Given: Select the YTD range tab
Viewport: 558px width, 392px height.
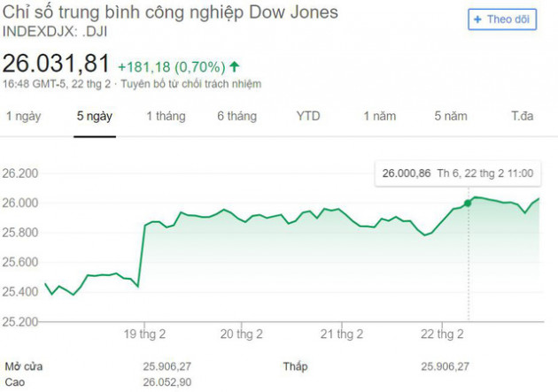Looking at the screenshot, I should point(308,116).
